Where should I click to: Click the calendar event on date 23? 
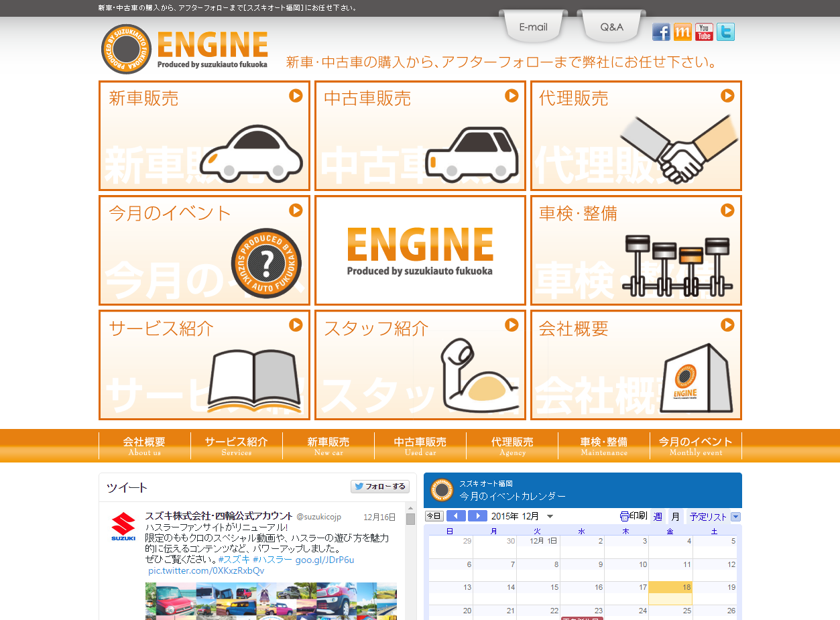click(582, 618)
